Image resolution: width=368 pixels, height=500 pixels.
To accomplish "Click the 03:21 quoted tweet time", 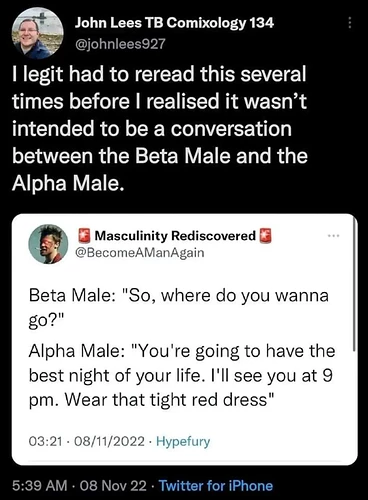I will tap(46, 441).
